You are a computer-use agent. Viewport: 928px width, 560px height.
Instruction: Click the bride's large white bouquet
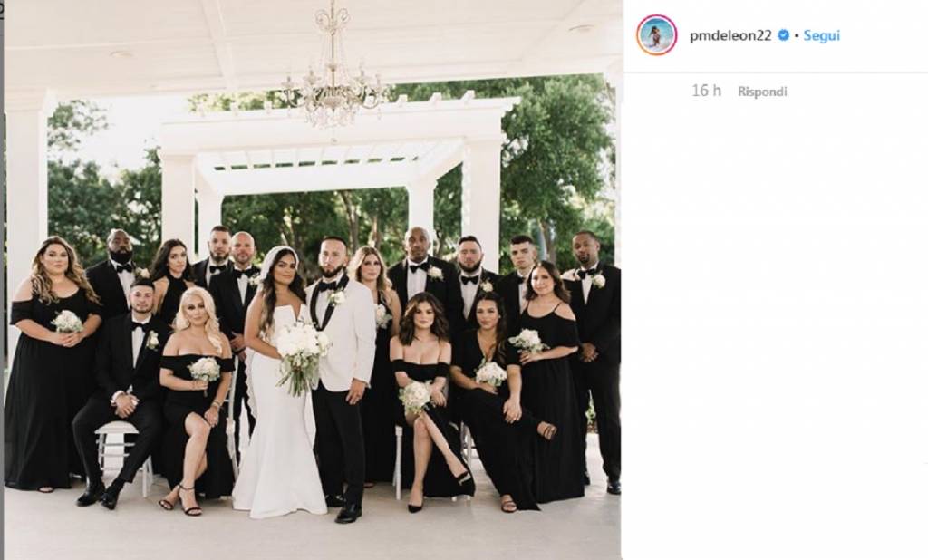point(303,354)
